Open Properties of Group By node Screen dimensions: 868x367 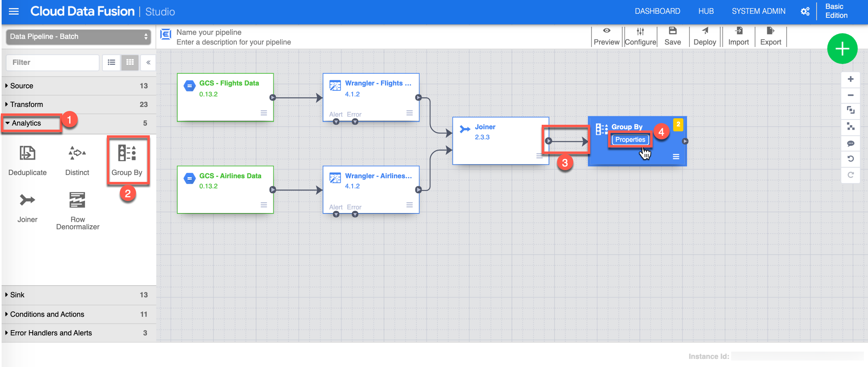[630, 140]
